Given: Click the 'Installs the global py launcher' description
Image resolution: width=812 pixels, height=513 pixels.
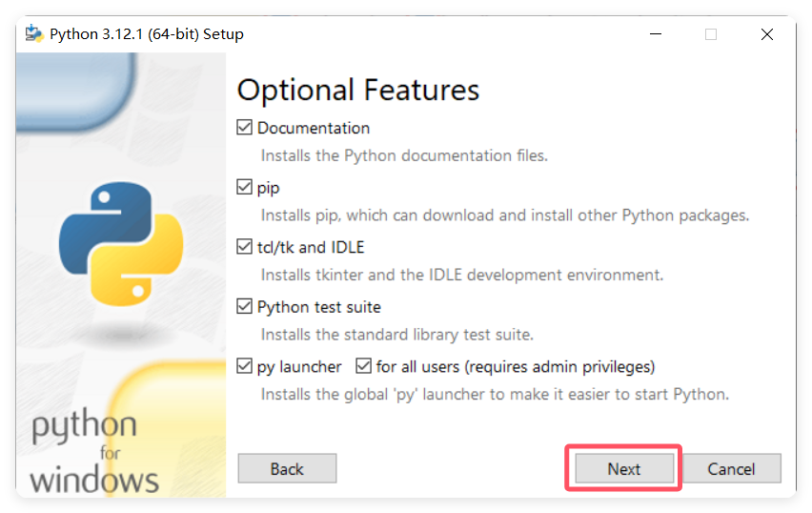Looking at the screenshot, I should coord(495,395).
